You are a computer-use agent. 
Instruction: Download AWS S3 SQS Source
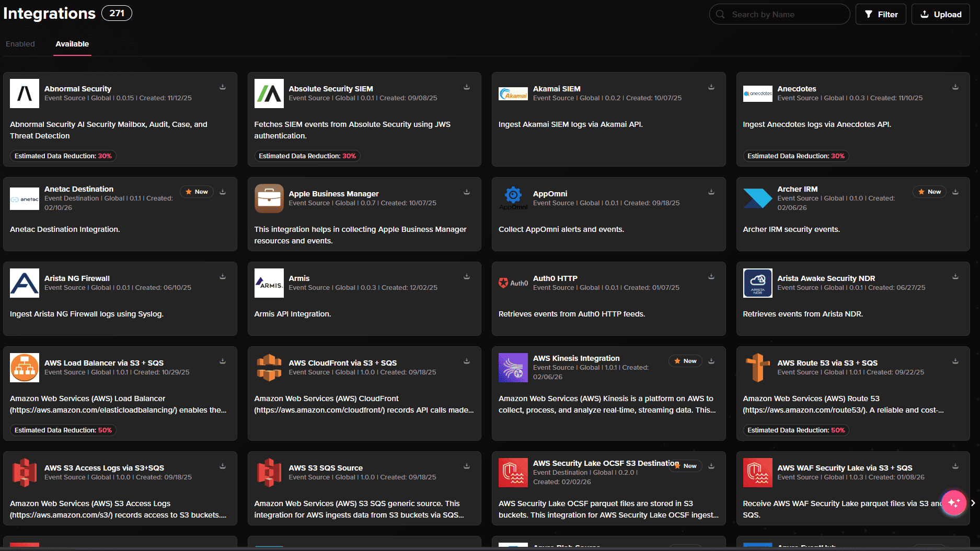[467, 466]
